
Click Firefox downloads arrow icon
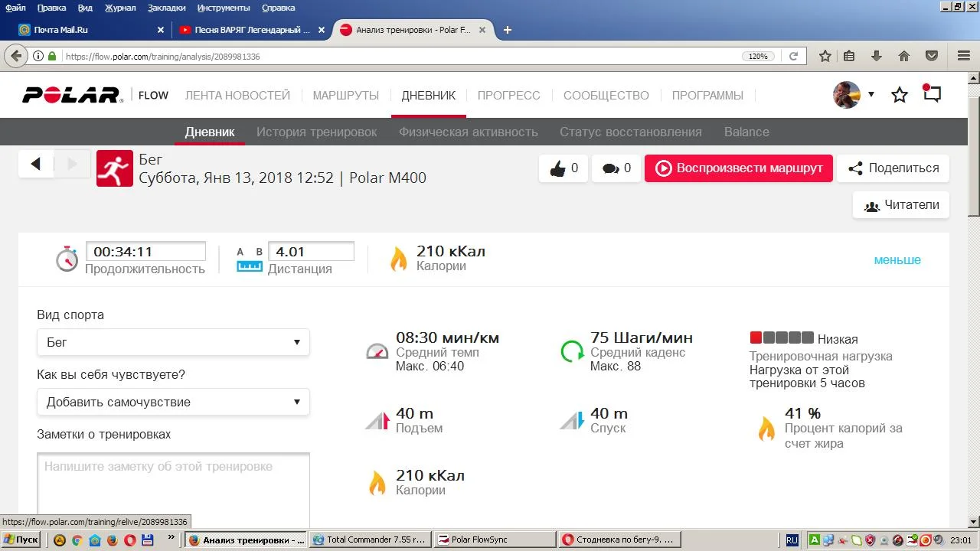click(x=877, y=56)
